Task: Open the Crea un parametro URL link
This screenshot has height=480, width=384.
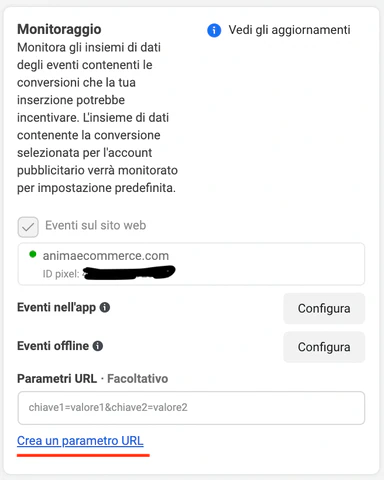Action: [x=80, y=441]
